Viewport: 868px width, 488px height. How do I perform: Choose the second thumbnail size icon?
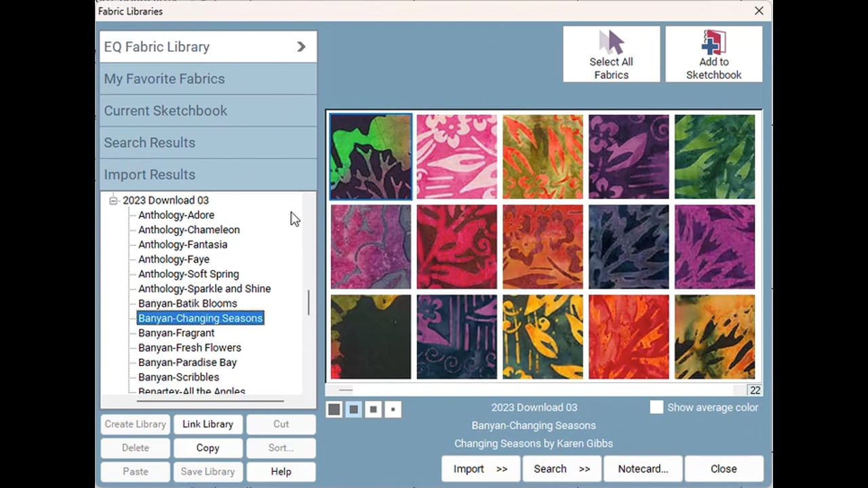[354, 409]
